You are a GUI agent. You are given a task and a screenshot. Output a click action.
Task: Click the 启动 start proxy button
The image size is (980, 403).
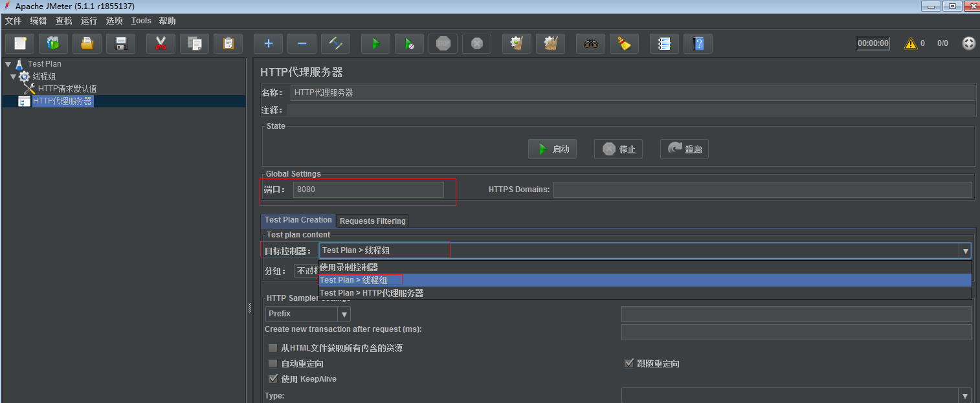(x=552, y=149)
